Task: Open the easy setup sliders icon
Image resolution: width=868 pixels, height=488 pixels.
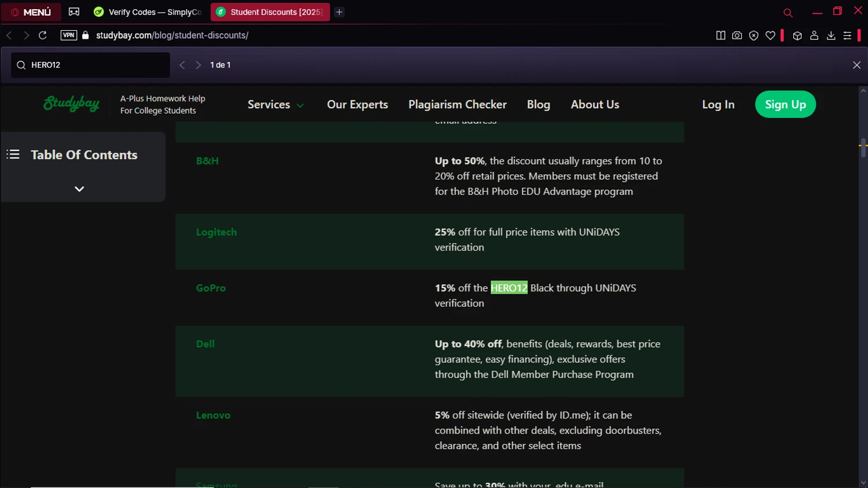Action: coord(847,35)
